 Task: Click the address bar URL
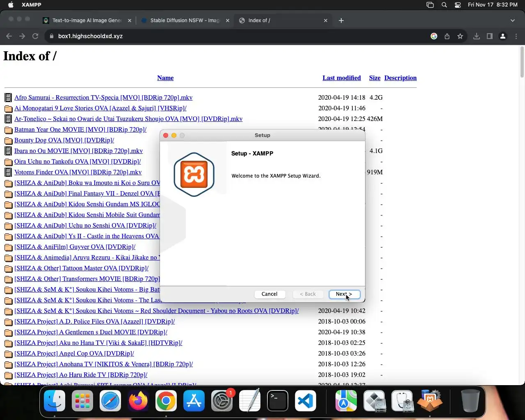pos(90,36)
